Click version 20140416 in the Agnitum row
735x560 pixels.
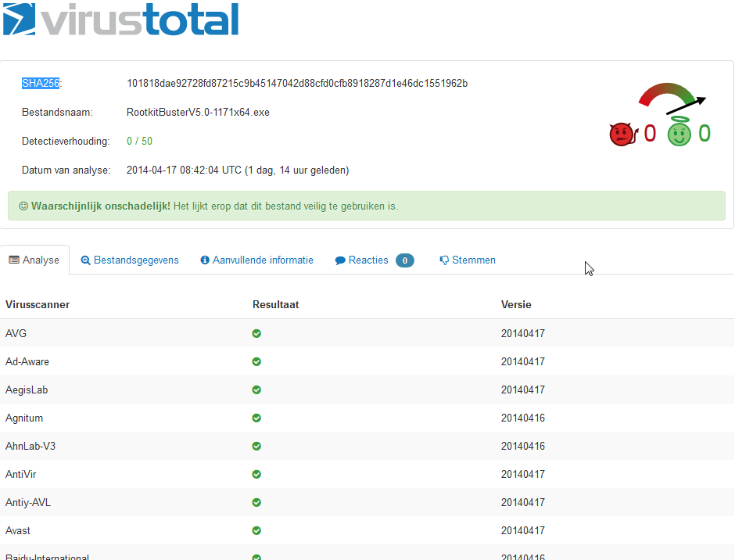click(x=523, y=418)
